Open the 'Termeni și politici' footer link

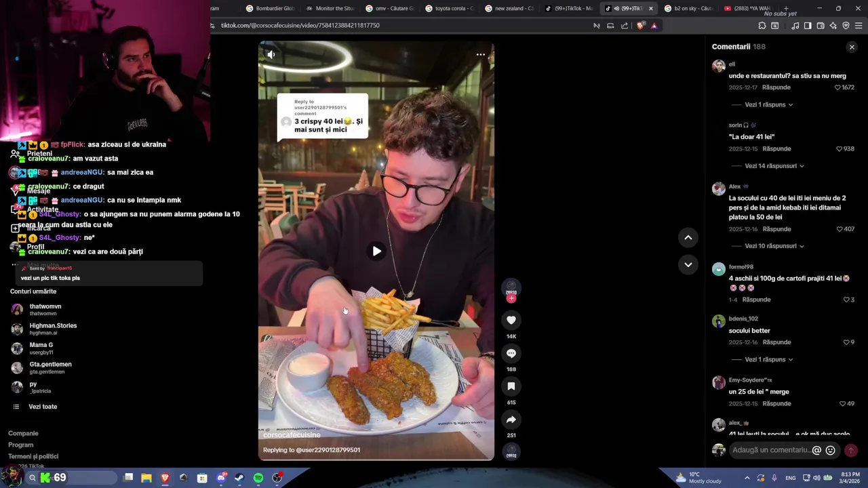(33, 456)
